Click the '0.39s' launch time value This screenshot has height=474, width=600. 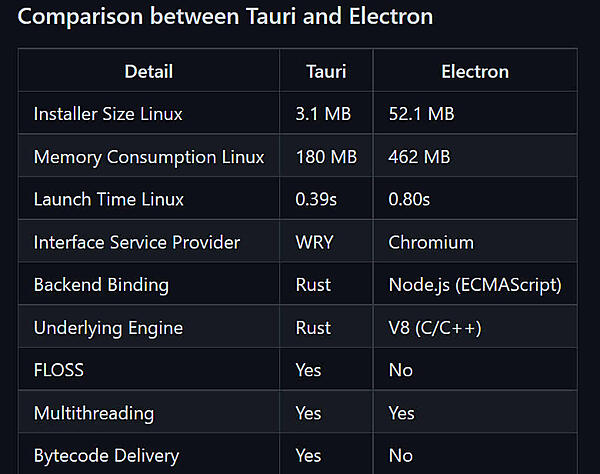click(x=316, y=199)
